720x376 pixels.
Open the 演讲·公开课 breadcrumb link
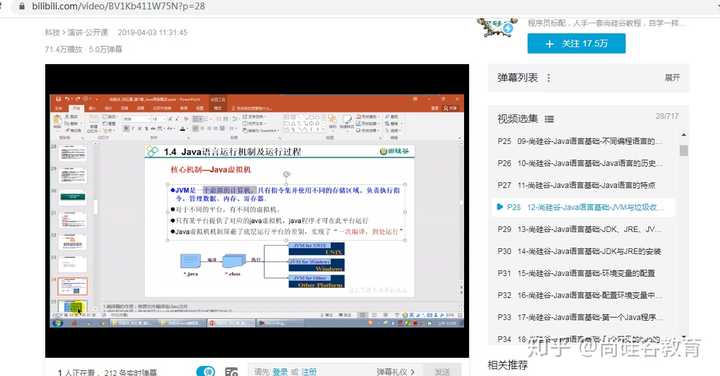click(88, 33)
